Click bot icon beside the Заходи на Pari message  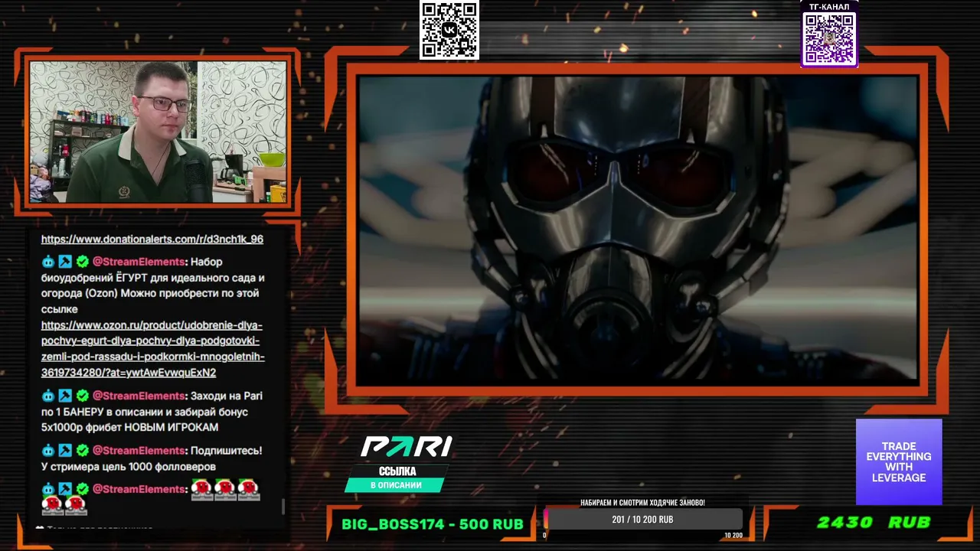click(x=48, y=396)
